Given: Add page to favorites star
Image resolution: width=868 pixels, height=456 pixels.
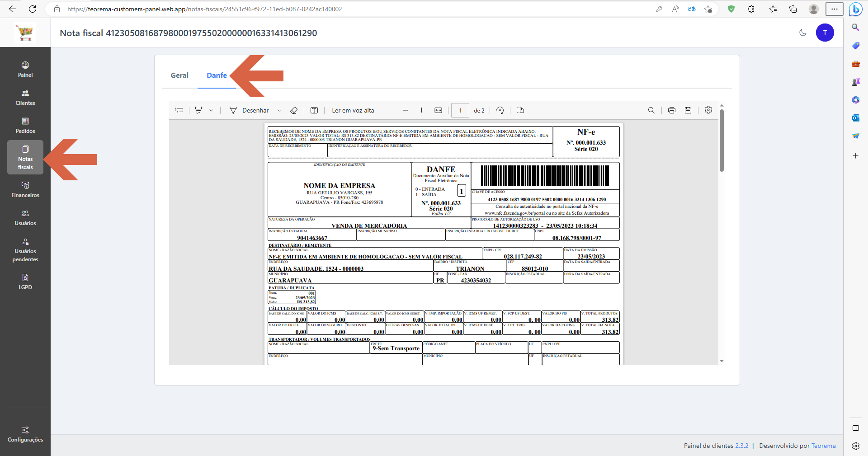Looking at the screenshot, I should 708,9.
